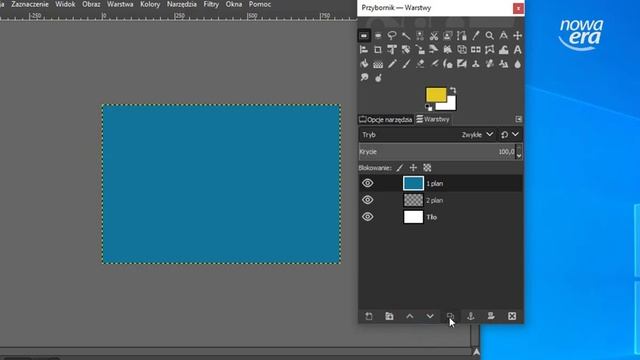The height and width of the screenshot is (360, 640).
Task: Select the Perspective tool
Action: pyautogui.click(x=448, y=50)
